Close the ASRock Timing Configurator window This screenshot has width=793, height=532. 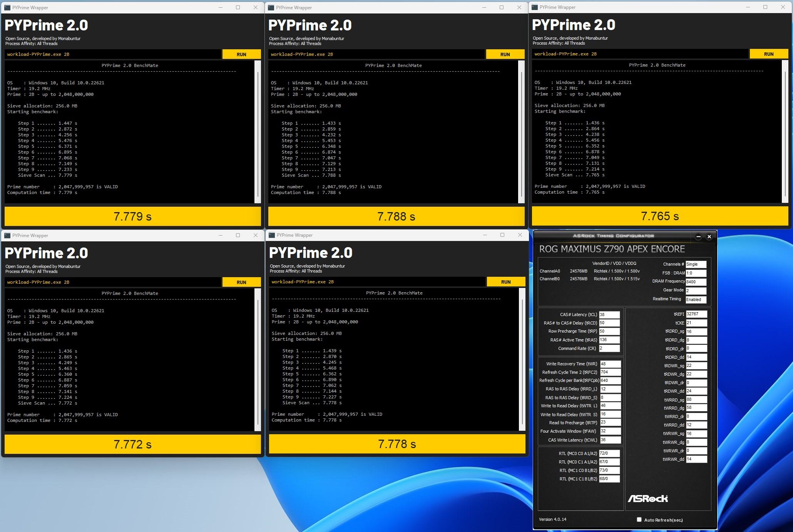pyautogui.click(x=709, y=237)
